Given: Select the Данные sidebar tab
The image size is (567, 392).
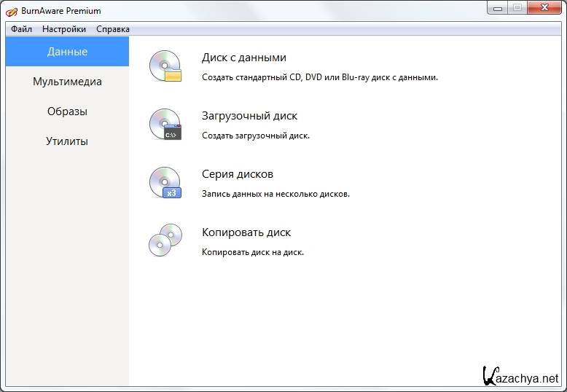Looking at the screenshot, I should (67, 52).
